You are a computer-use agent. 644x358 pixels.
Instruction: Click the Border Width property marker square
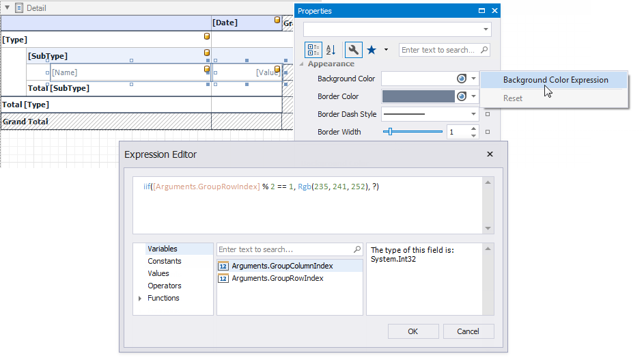(x=488, y=132)
